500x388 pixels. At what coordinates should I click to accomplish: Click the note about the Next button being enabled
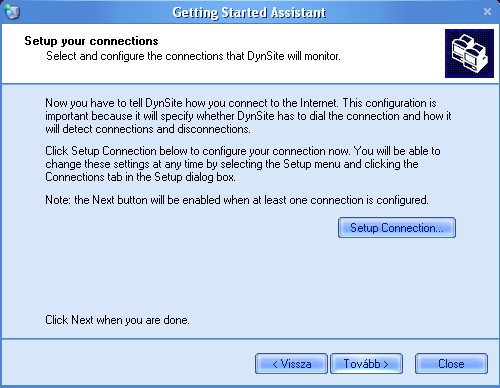pyautogui.click(x=237, y=200)
